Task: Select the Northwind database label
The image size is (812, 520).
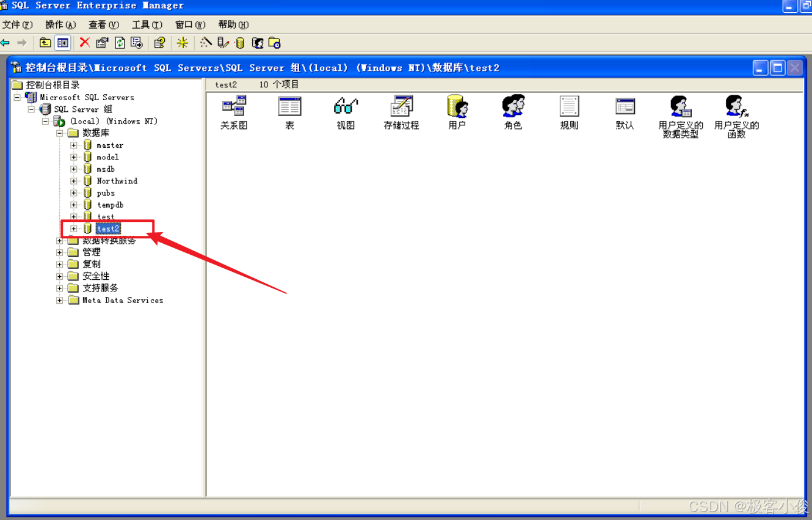Action: click(x=117, y=181)
